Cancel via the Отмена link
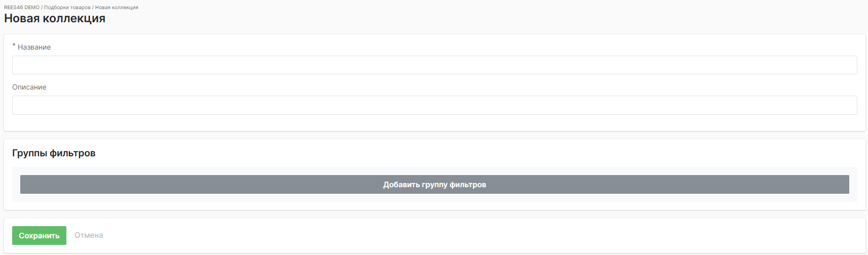 (x=89, y=235)
